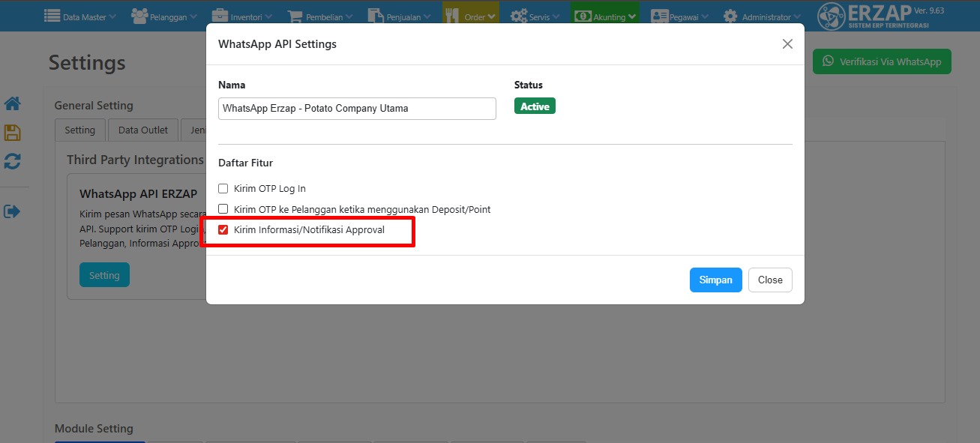
Task: Click the Pembelian shopping cart icon
Action: (295, 16)
